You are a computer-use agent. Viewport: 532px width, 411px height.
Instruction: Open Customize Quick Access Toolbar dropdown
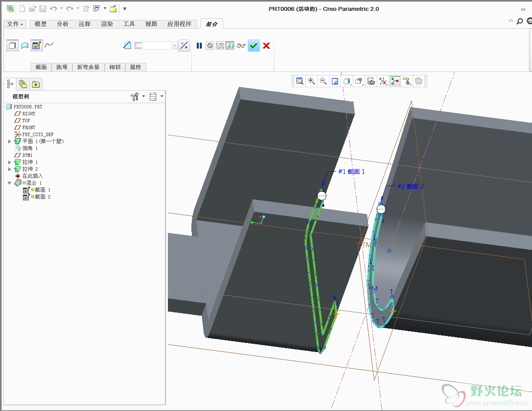tap(125, 9)
